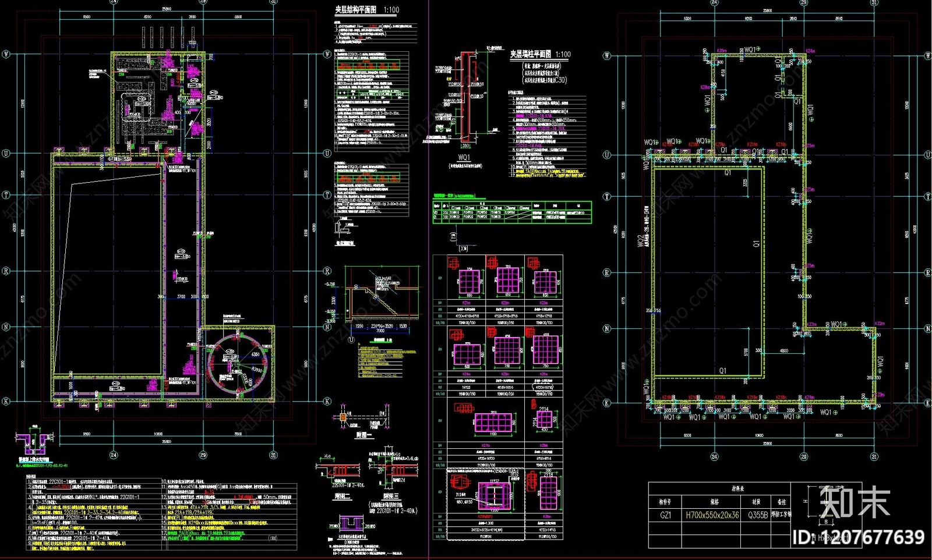Click the WQ1 wall section detail label
The image size is (932, 560).
click(x=464, y=158)
